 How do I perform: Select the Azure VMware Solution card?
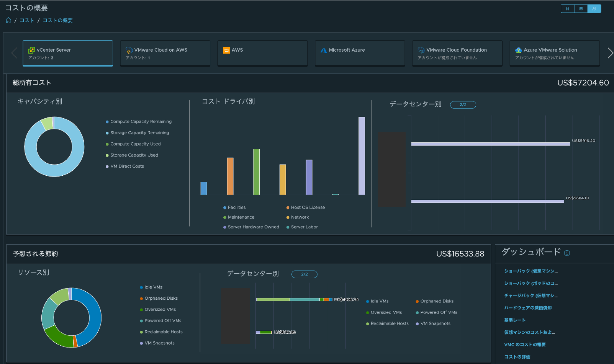[555, 53]
